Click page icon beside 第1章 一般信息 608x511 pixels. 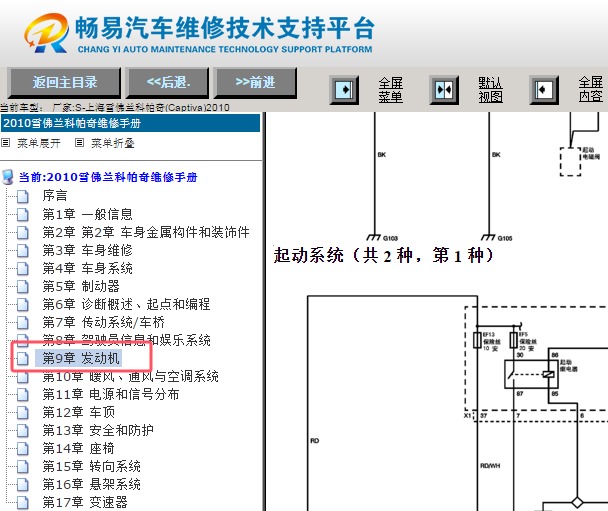[23, 214]
